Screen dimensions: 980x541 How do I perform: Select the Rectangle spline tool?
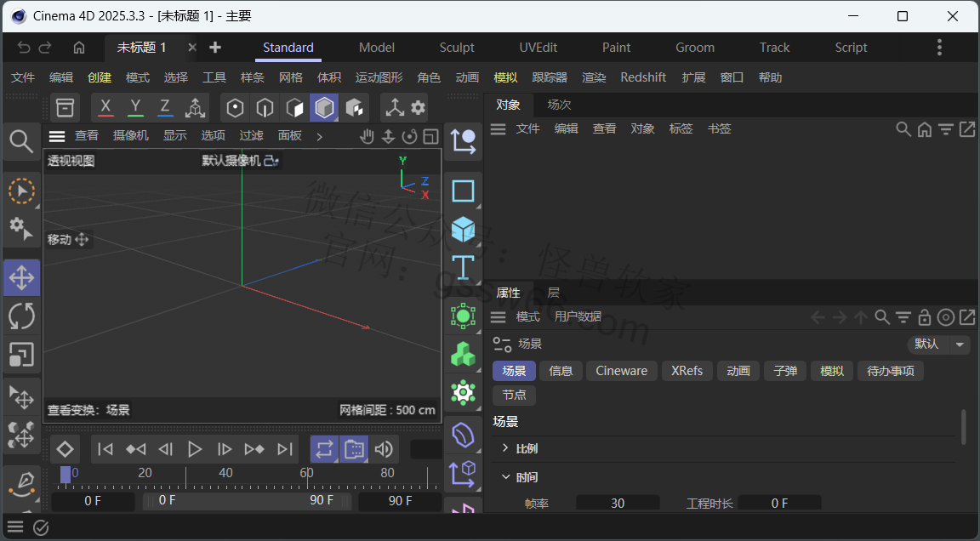point(463,191)
